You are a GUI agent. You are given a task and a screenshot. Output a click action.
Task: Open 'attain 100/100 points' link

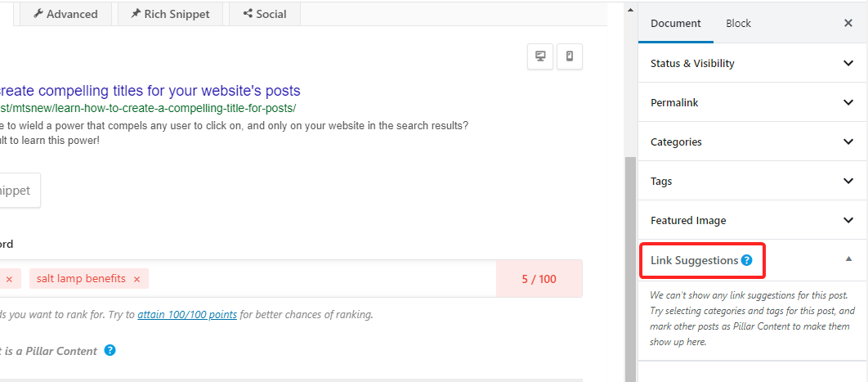187,314
